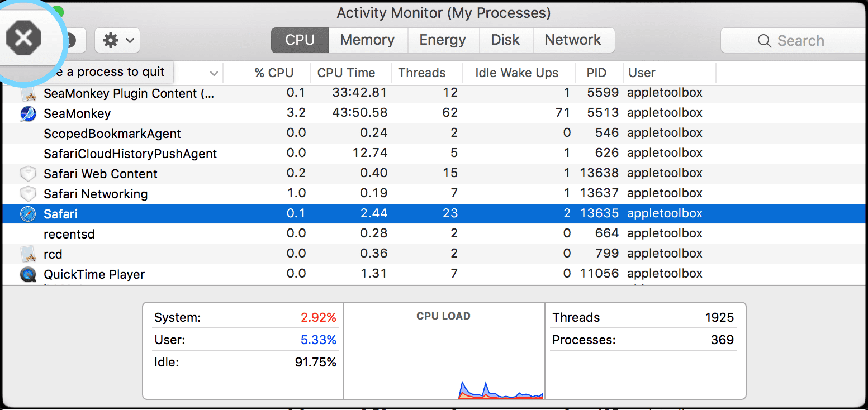Open the Disk tab

[x=505, y=40]
